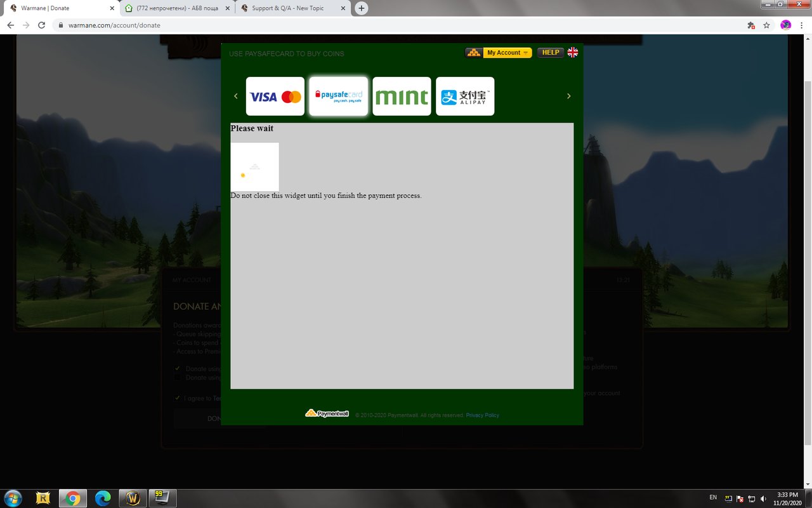
Task: Click the 'USE PAYSAFECARD TO BUY COINS' title
Action: tap(287, 54)
